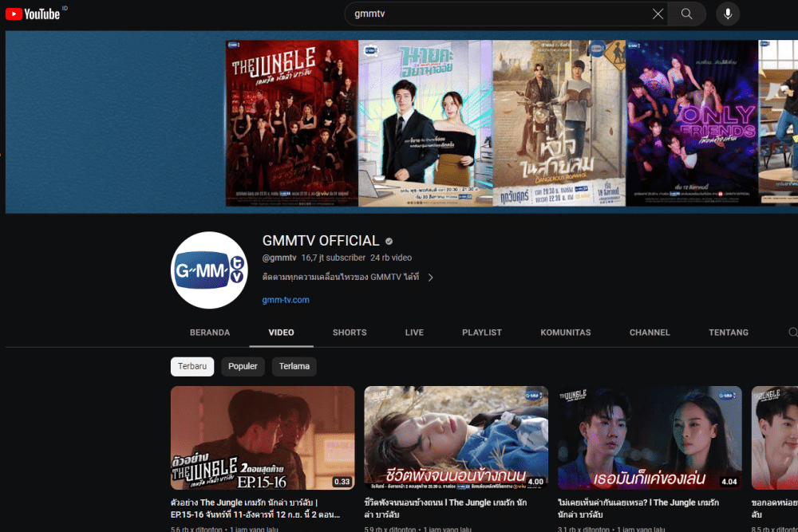Start voice search with microphone icon
The height and width of the screenshot is (532, 798).
tap(727, 14)
